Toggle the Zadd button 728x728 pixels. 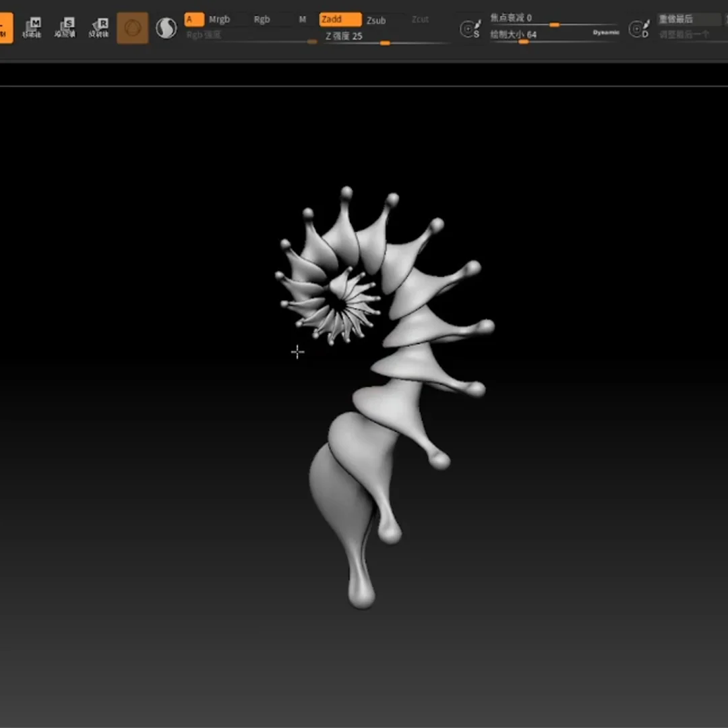(340, 20)
